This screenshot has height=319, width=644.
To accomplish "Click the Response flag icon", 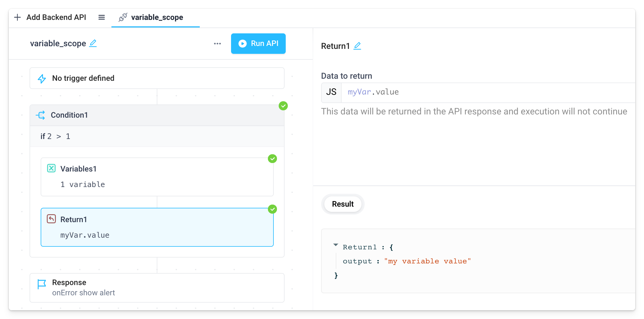I will coord(42,283).
